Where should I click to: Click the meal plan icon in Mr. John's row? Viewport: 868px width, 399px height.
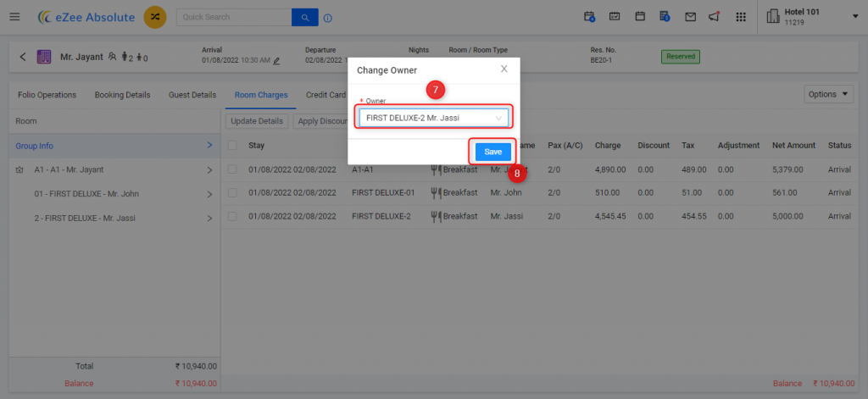point(437,193)
